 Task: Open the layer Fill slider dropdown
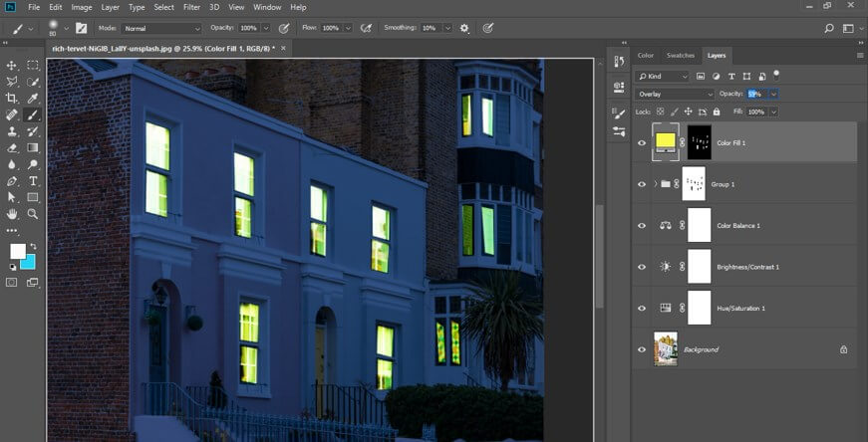(773, 111)
